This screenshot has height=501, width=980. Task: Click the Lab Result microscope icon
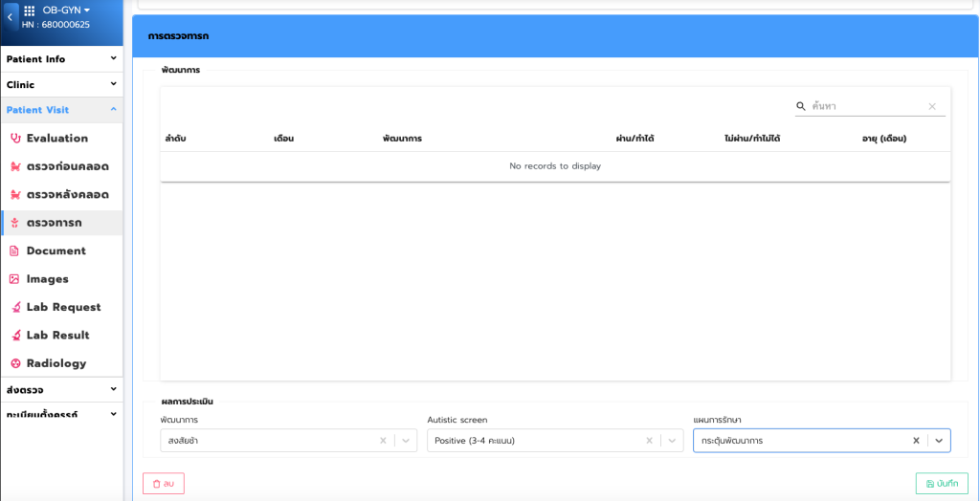coord(16,336)
